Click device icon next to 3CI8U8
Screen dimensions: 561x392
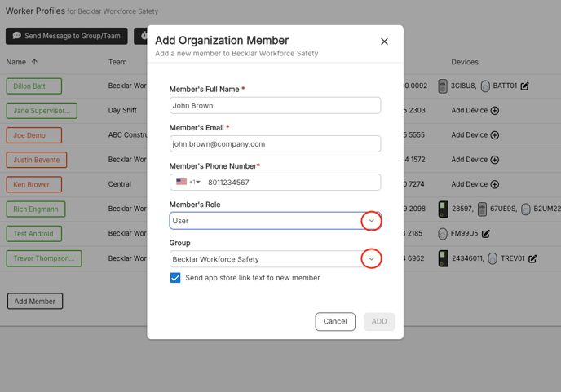click(x=443, y=86)
